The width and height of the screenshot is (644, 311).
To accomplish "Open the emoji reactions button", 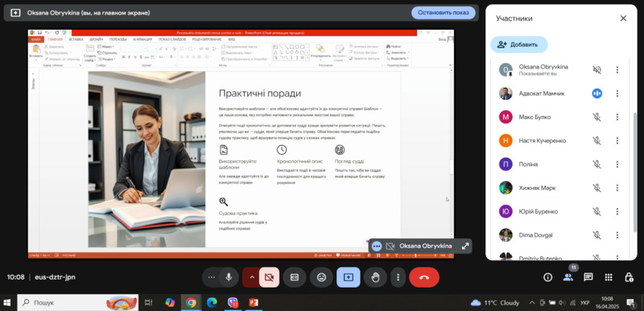I will pos(321,277).
